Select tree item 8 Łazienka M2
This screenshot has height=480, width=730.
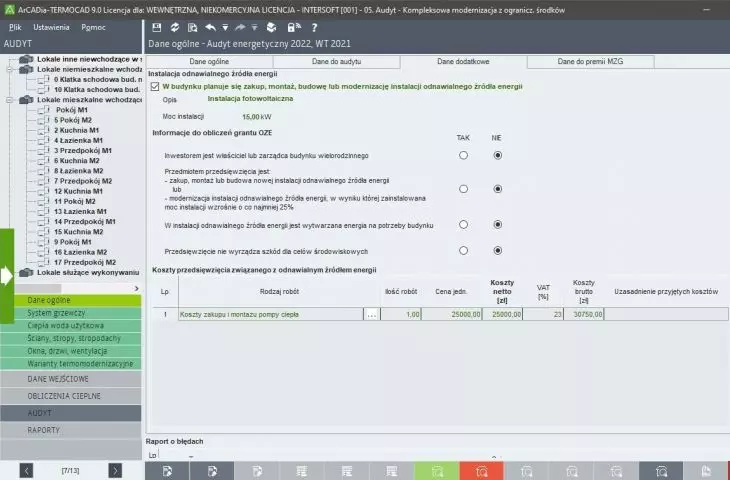click(78, 171)
